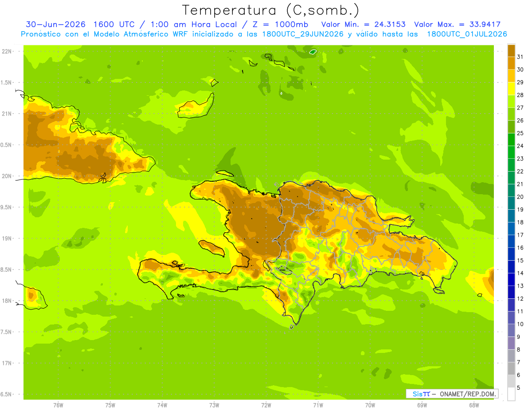Click the "21N" latitude axis label
The width and height of the screenshot is (532, 411).
[x=7, y=114]
